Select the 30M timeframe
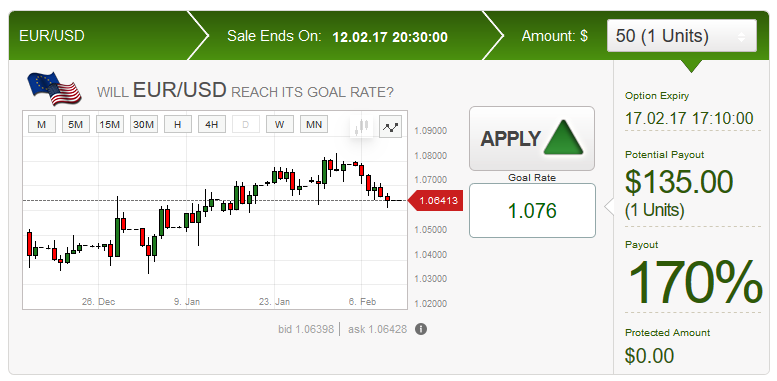777x381 pixels. coord(144,125)
